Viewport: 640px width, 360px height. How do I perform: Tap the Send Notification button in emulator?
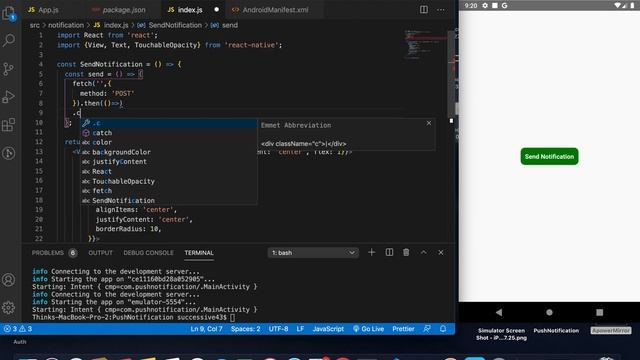coord(549,156)
